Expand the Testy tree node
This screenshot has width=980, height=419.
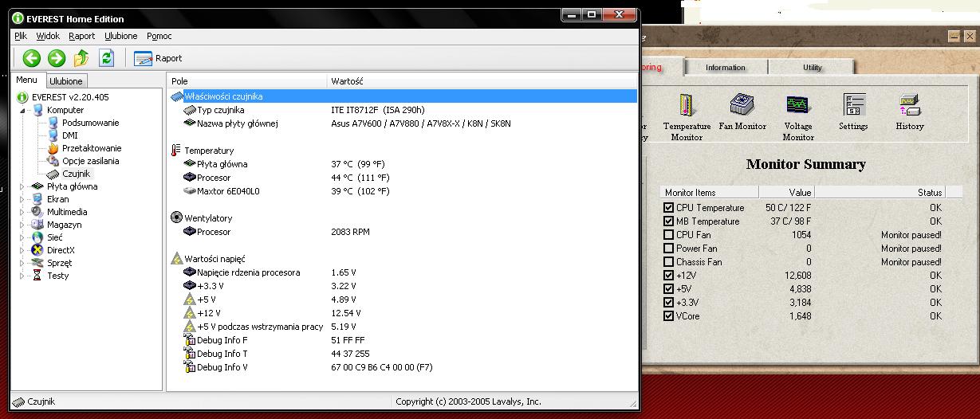[x=22, y=276]
